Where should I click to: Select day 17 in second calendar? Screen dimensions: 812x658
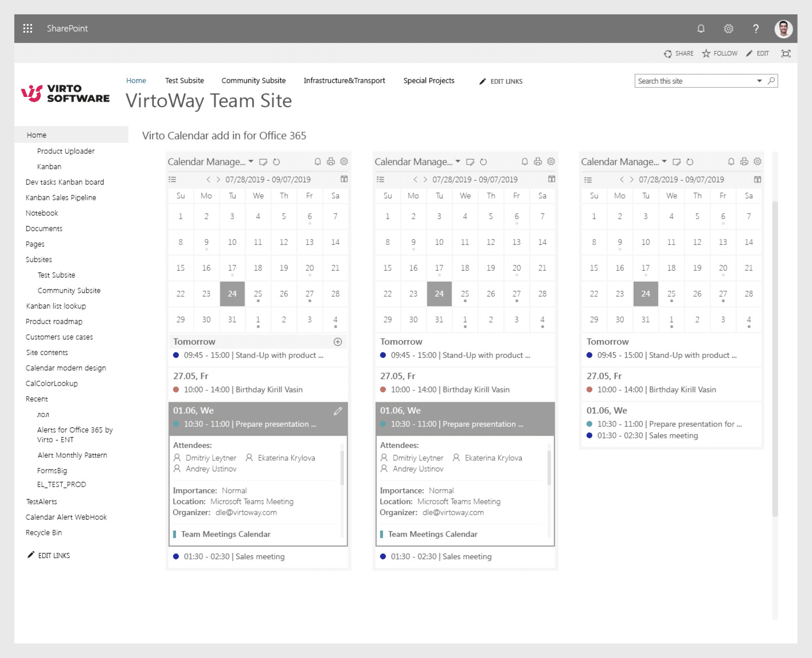tap(439, 268)
